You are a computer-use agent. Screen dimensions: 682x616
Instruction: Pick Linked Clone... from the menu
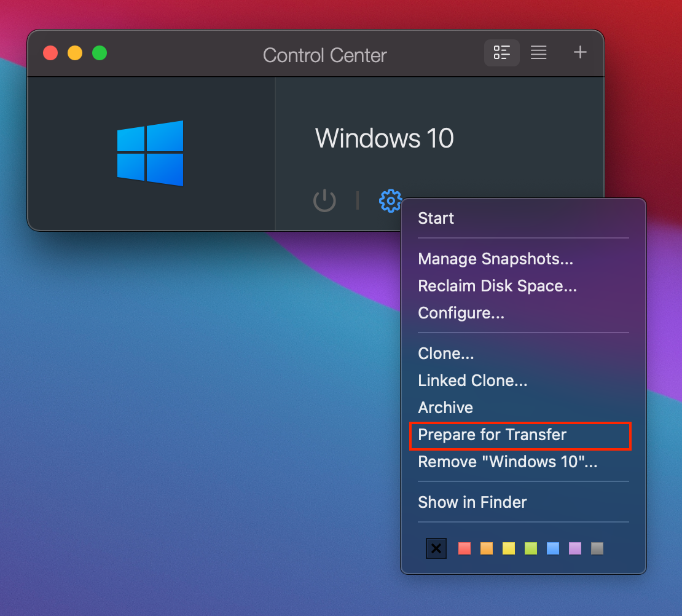[x=472, y=381]
